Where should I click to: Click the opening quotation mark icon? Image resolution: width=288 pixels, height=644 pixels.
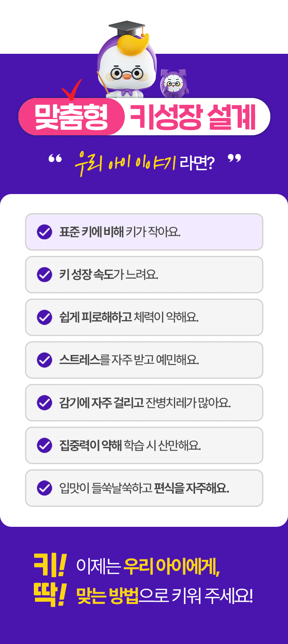(55, 159)
